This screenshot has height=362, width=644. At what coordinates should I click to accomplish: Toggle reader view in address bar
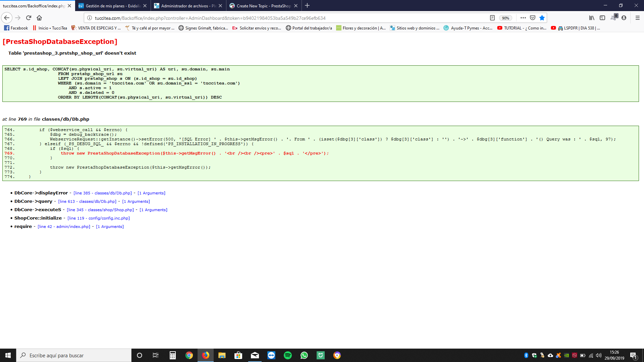point(492,18)
